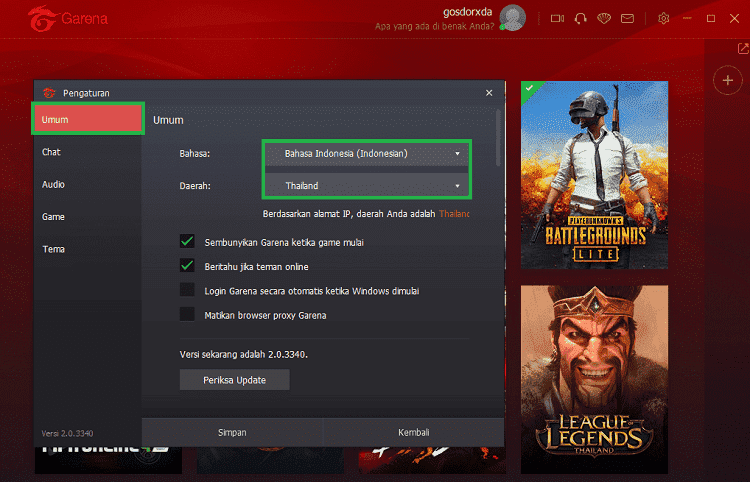Image resolution: width=750 pixels, height=482 pixels.
Task: Click the status text 'Apa yang ada di benak Anda?'
Action: 434,26
